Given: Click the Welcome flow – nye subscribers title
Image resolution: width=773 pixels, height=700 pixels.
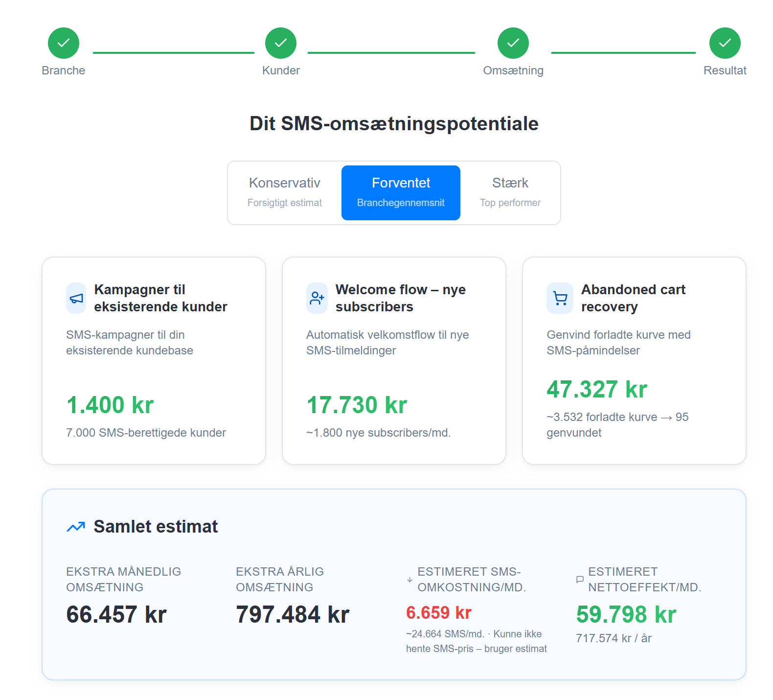Looking at the screenshot, I should point(401,298).
